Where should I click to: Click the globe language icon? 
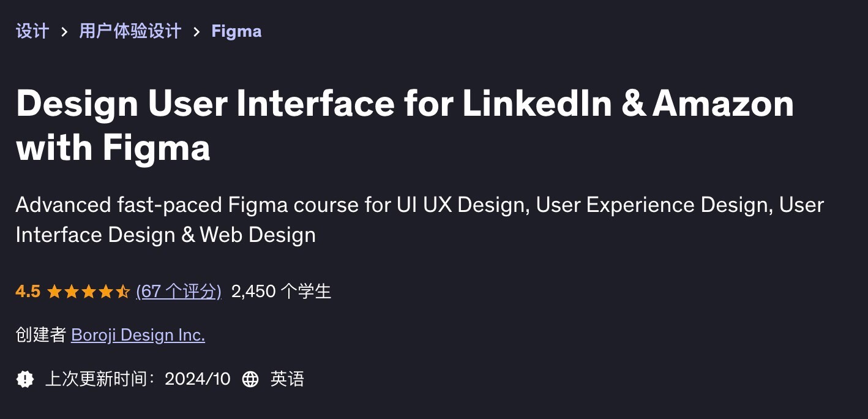pos(250,379)
